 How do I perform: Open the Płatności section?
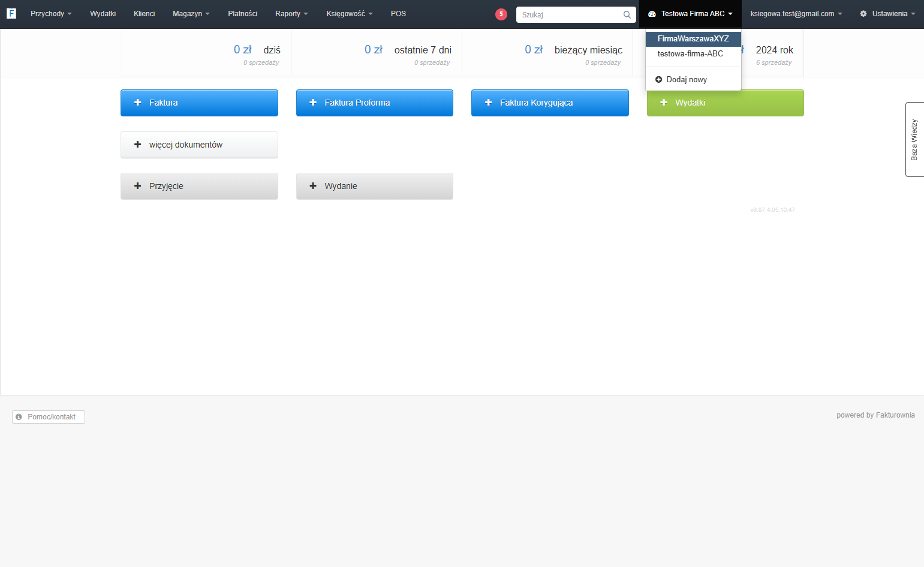click(x=242, y=13)
